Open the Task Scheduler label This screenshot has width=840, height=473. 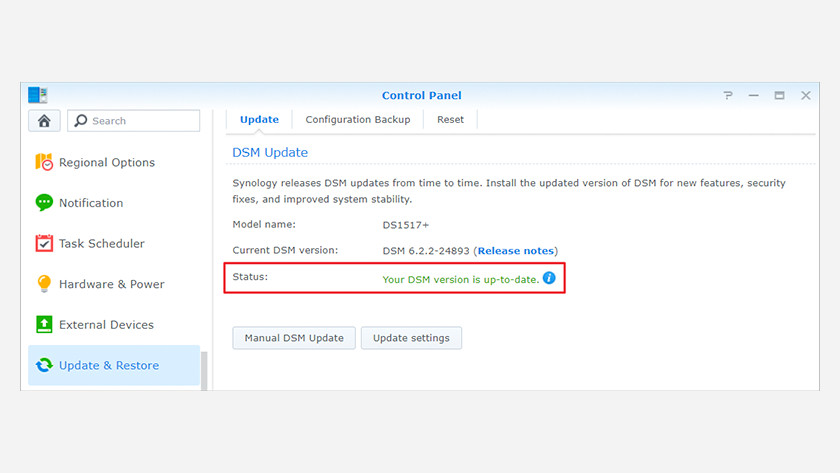coord(102,244)
